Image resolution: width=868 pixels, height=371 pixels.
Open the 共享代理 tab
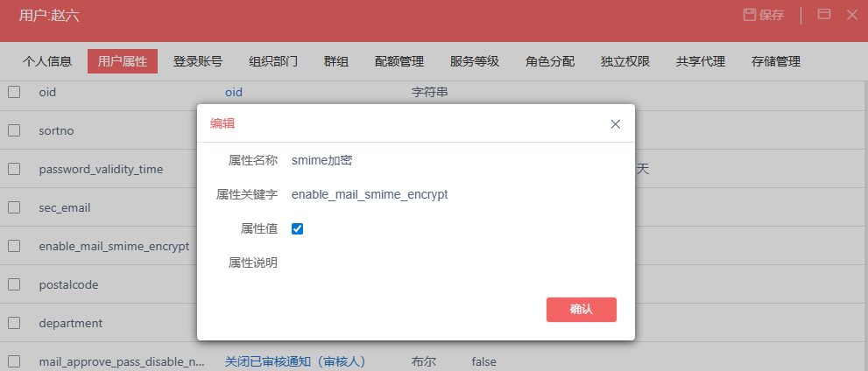pyautogui.click(x=701, y=61)
